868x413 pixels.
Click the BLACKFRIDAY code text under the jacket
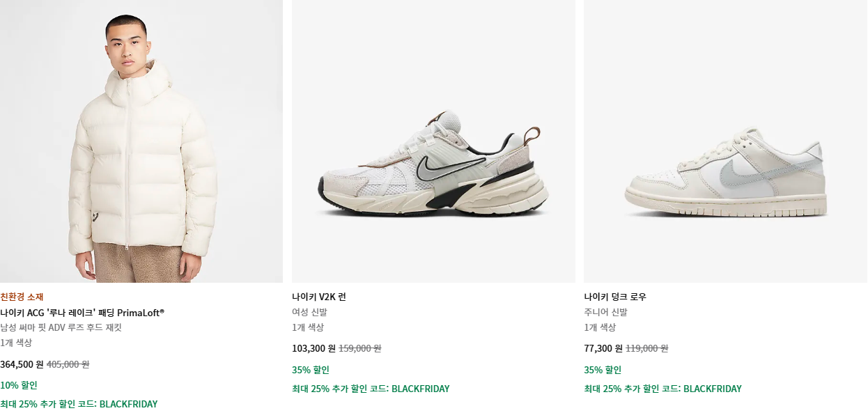[128, 404]
